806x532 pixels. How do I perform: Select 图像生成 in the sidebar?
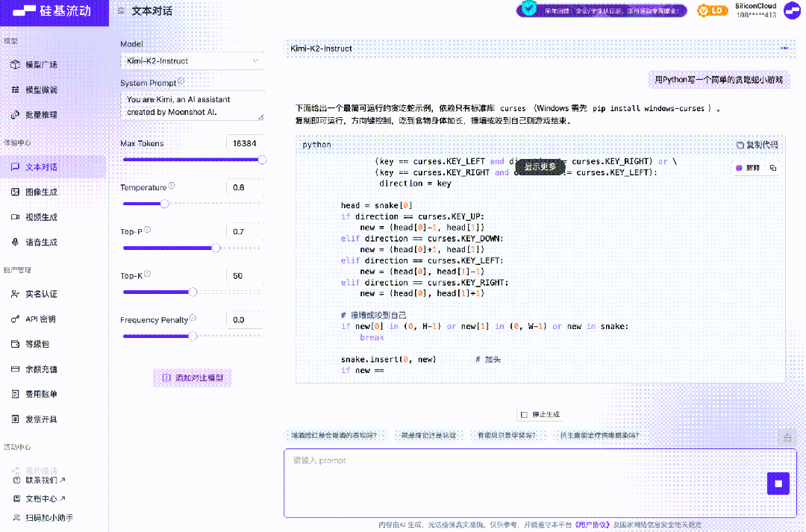coord(45,192)
